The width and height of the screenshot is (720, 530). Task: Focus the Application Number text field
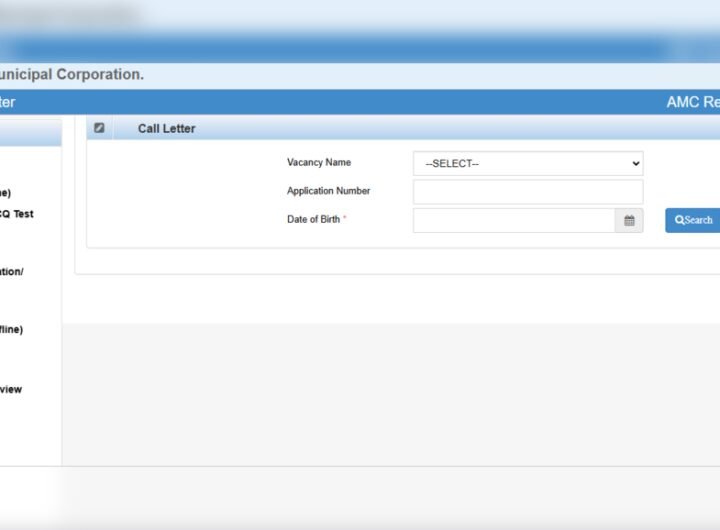[x=527, y=192]
